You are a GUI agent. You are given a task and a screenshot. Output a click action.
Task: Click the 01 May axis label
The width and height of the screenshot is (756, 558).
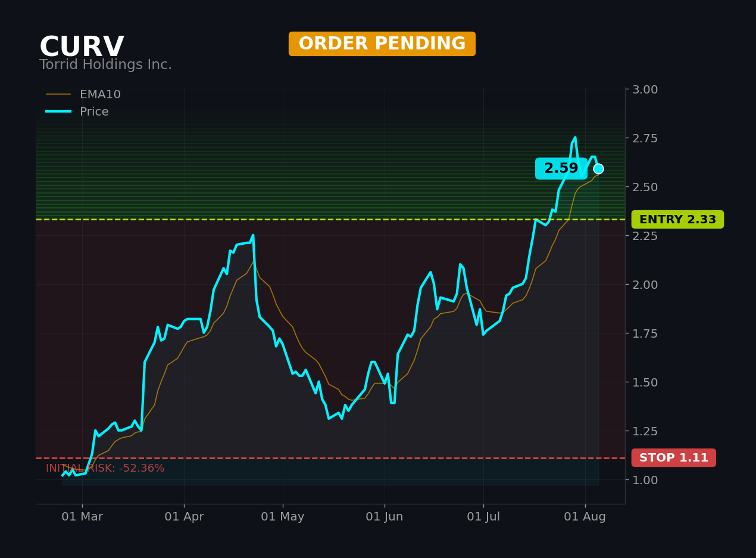click(283, 517)
